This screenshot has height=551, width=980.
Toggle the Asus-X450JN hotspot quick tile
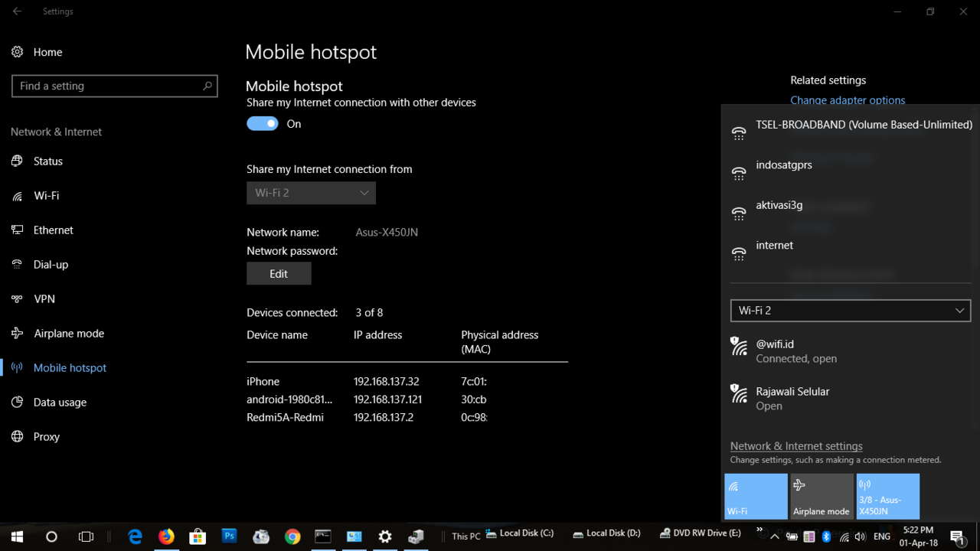pos(888,497)
